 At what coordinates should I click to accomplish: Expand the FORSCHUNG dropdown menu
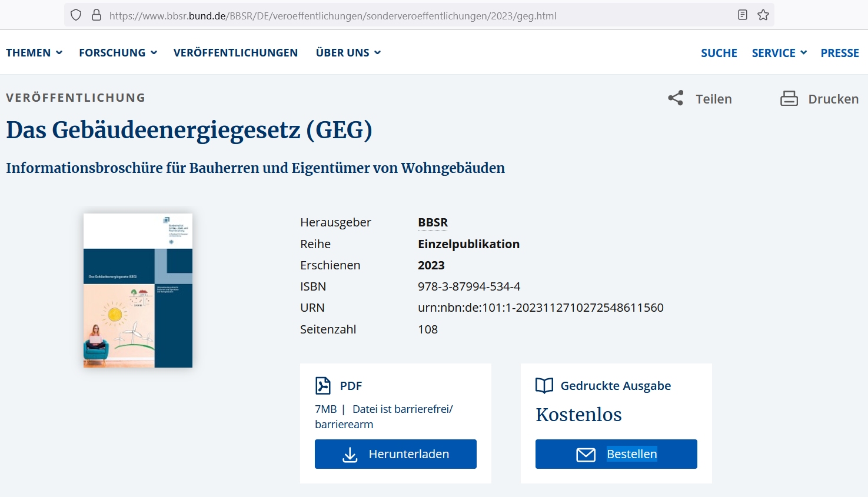[118, 53]
